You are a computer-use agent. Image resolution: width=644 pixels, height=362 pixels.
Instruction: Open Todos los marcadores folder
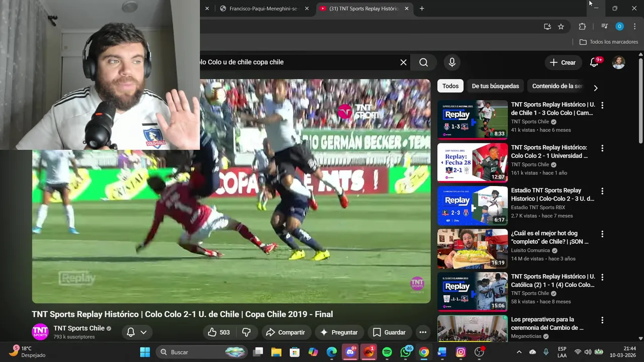click(x=609, y=42)
